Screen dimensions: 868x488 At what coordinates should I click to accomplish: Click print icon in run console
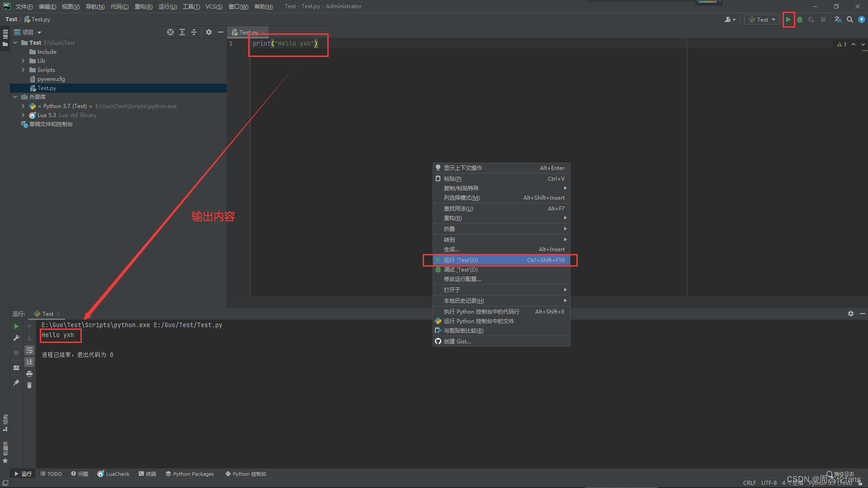point(29,374)
